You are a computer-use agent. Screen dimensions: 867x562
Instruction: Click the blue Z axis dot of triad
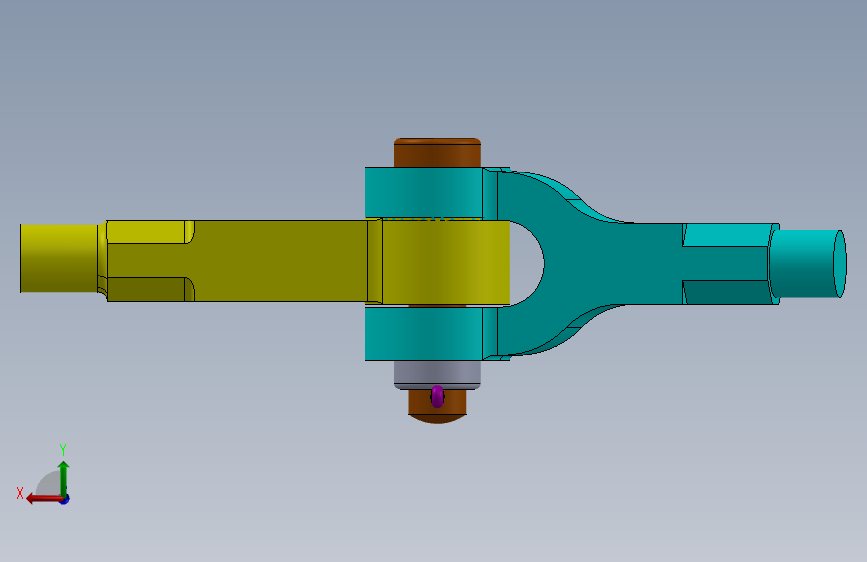coord(65,500)
